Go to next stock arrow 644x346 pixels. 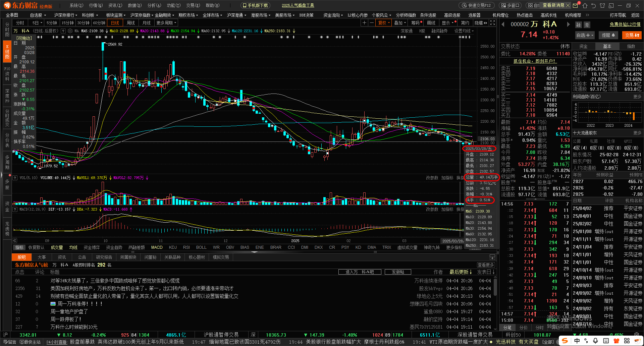click(568, 24)
